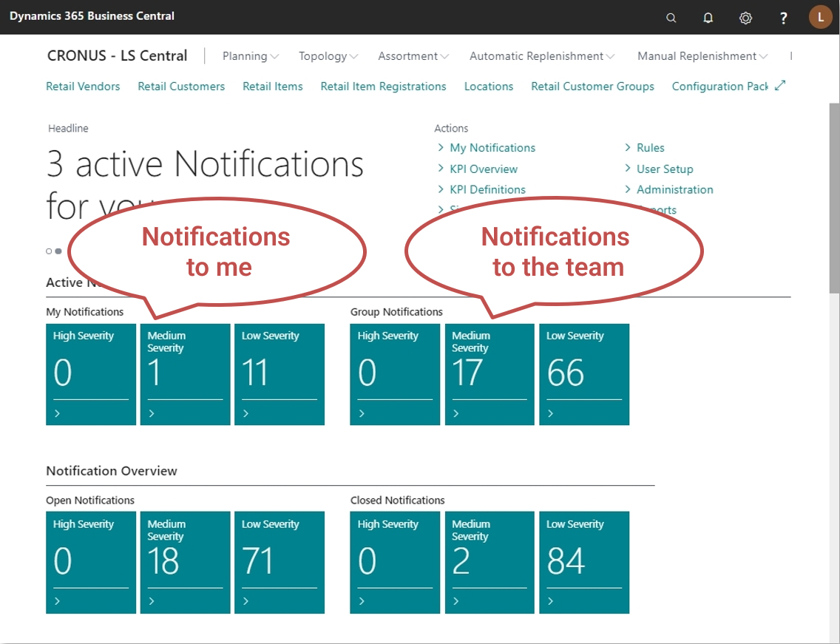Click arrow on Closed Notifications High Severity tile

tap(362, 601)
